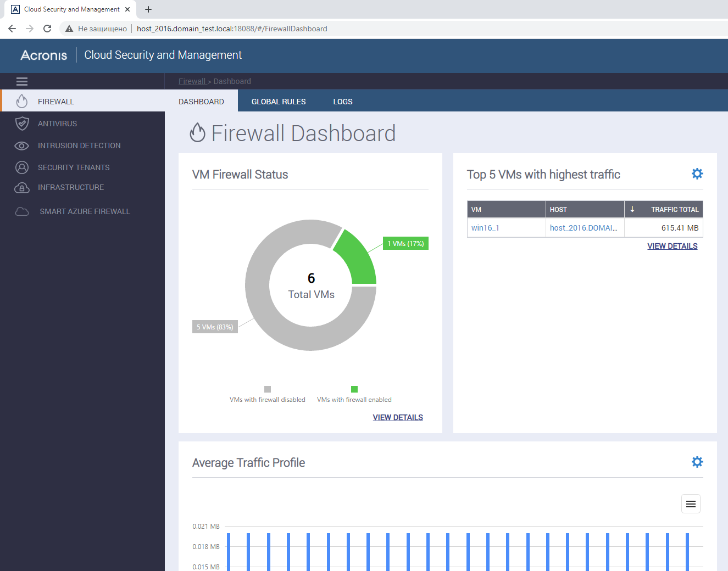Viewport: 728px width, 571px height.
Task: Open Smart Azure Firewall cloud icon
Action: [22, 211]
